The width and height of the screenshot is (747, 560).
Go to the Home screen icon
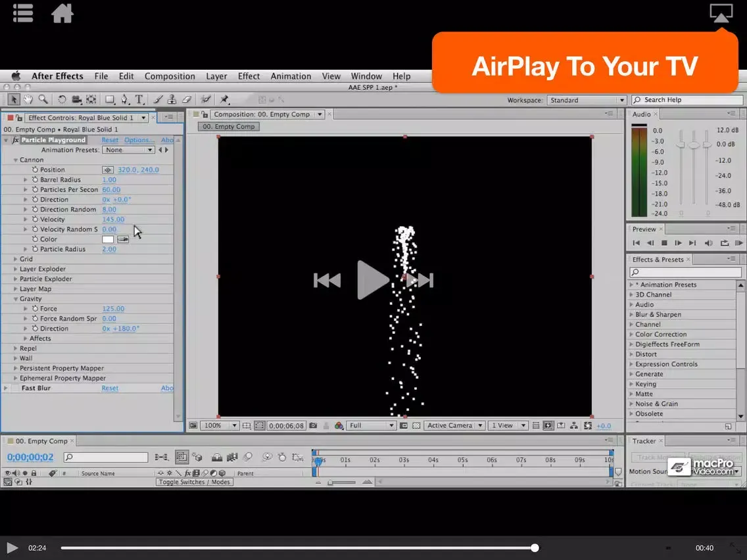62,13
